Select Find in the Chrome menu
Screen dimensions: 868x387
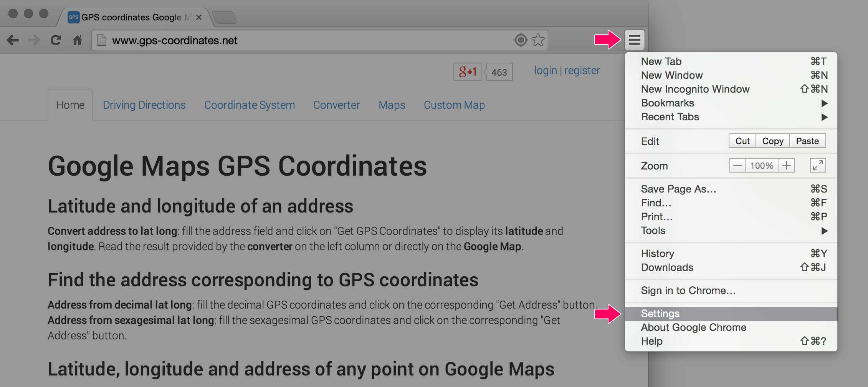pos(731,203)
